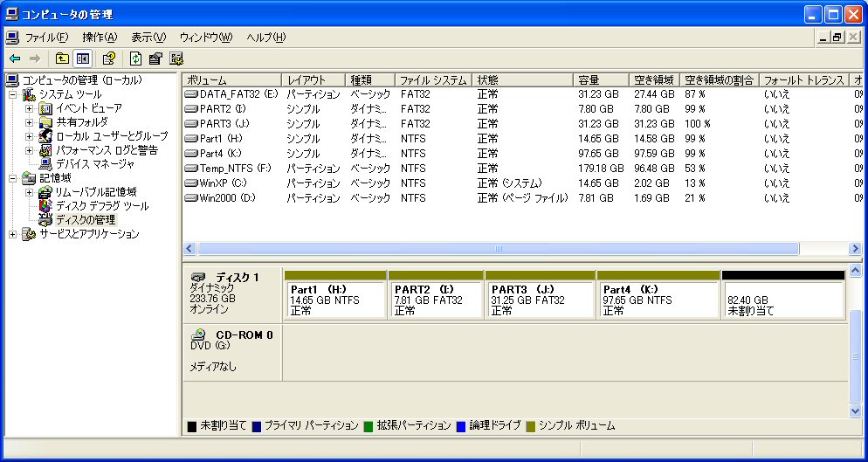Select the Part1 (H:) partition block
This screenshot has height=462, width=868.
(x=335, y=294)
